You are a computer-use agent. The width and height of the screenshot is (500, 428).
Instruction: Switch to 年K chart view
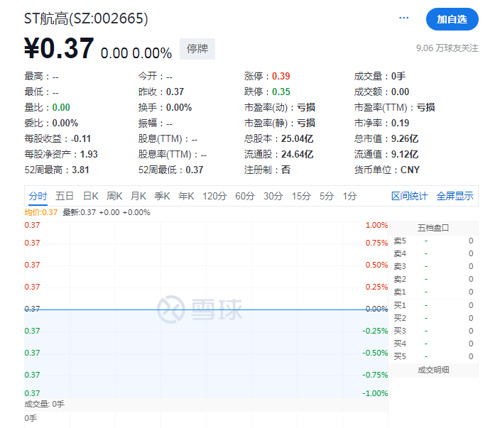[x=186, y=196]
